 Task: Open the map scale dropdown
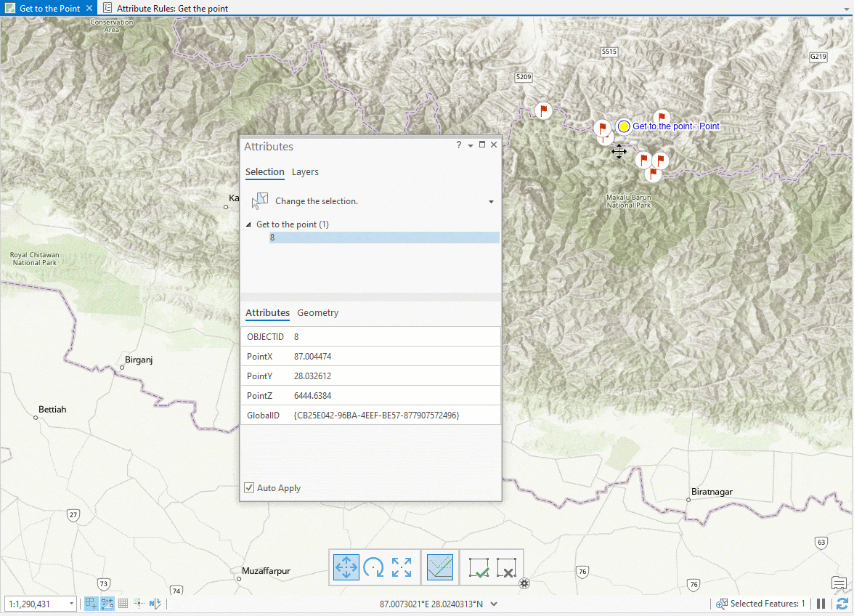(71, 604)
